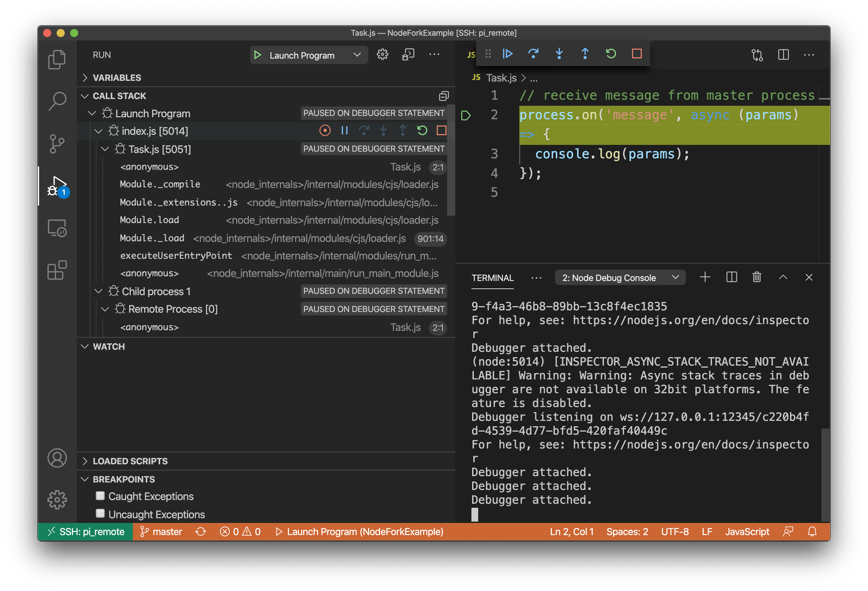Open the Node Debug Console terminal dropdown
Screen dimensions: 868x591
coord(620,278)
